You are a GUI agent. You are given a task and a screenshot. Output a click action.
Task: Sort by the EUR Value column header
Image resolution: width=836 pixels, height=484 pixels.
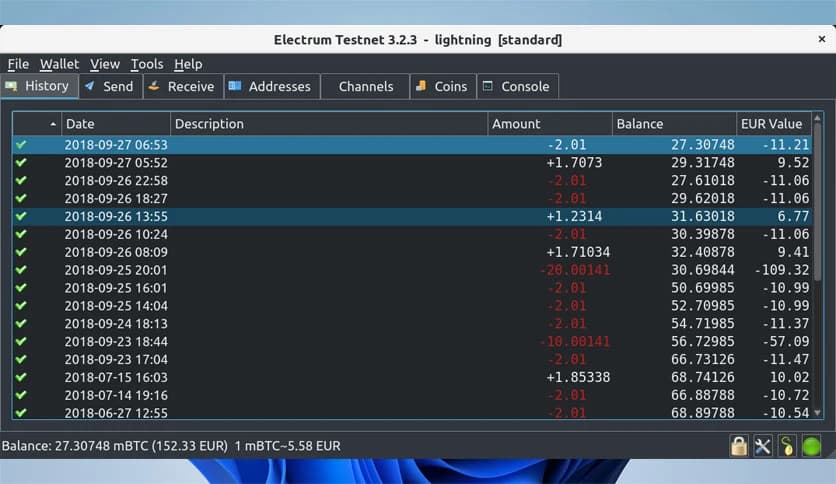click(x=774, y=124)
